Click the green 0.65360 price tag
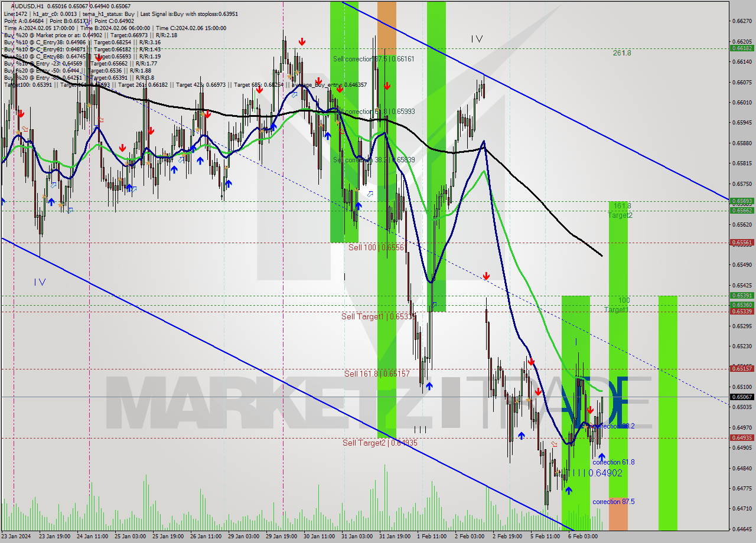The width and height of the screenshot is (756, 543). coord(741,305)
